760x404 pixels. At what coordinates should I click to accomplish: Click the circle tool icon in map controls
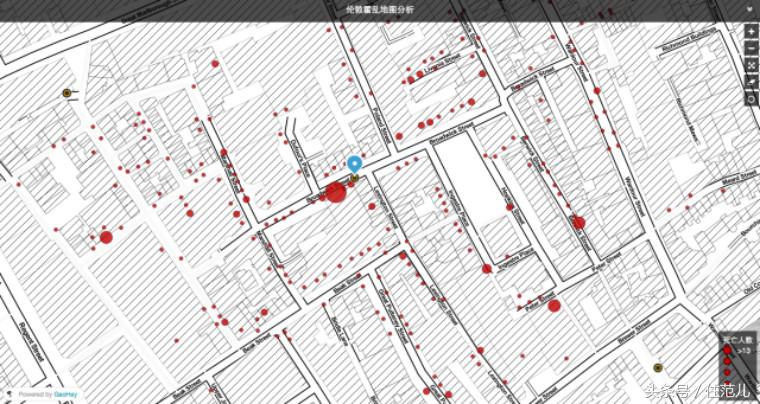coord(752,98)
